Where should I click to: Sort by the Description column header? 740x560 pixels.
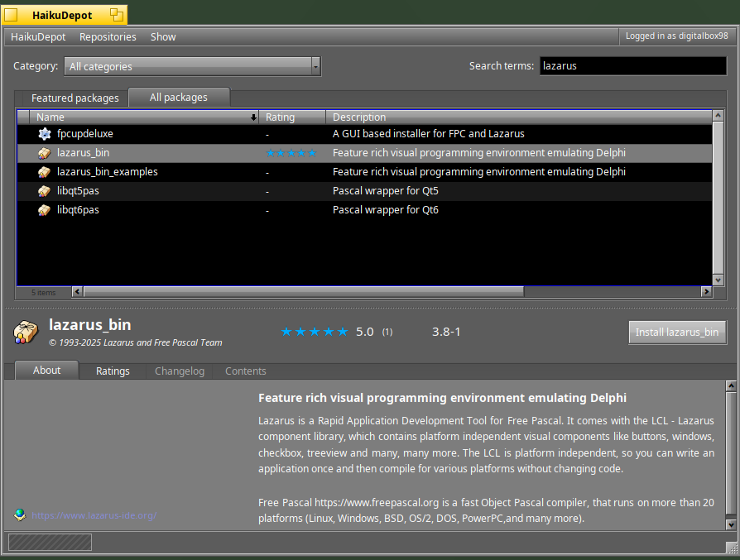click(x=519, y=117)
